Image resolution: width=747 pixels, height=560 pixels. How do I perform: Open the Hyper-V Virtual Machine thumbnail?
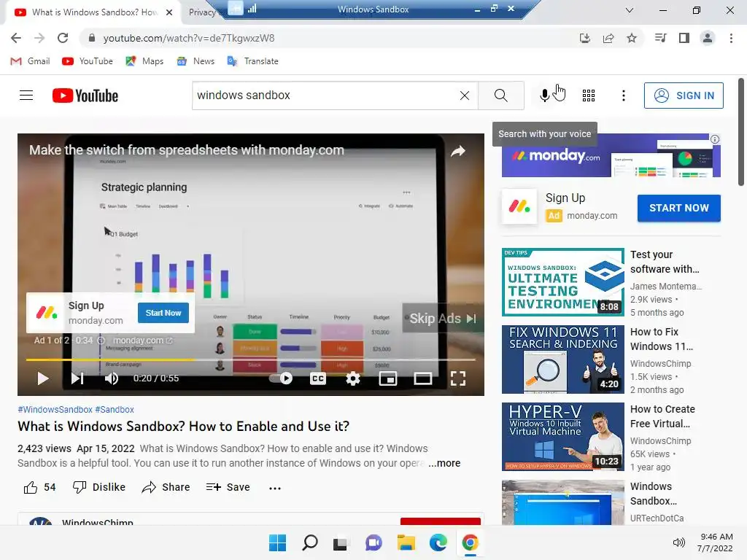[x=562, y=437]
